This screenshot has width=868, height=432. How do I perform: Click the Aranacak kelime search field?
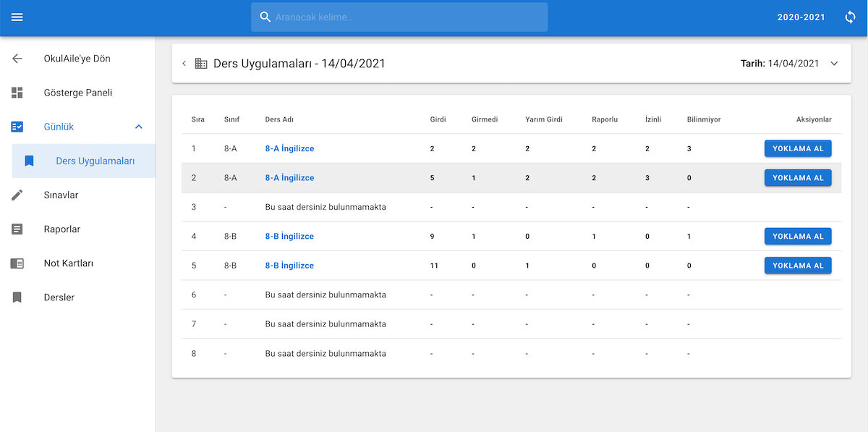[x=399, y=17]
